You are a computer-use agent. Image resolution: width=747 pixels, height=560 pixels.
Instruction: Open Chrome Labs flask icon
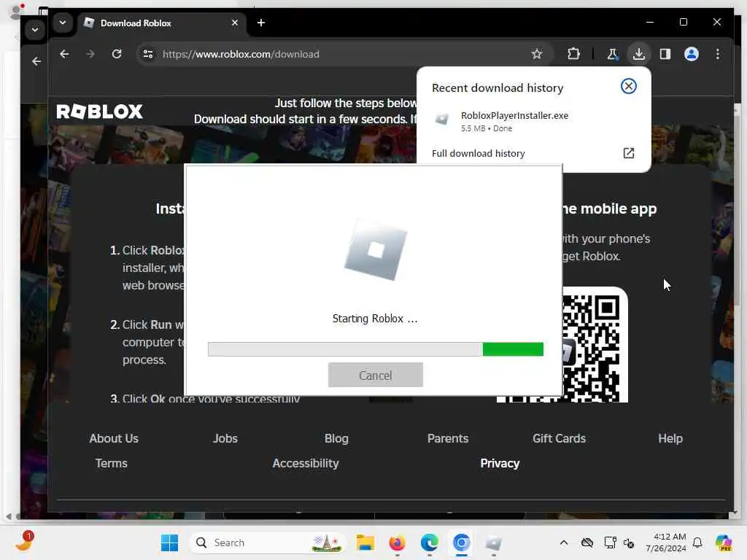tap(613, 54)
